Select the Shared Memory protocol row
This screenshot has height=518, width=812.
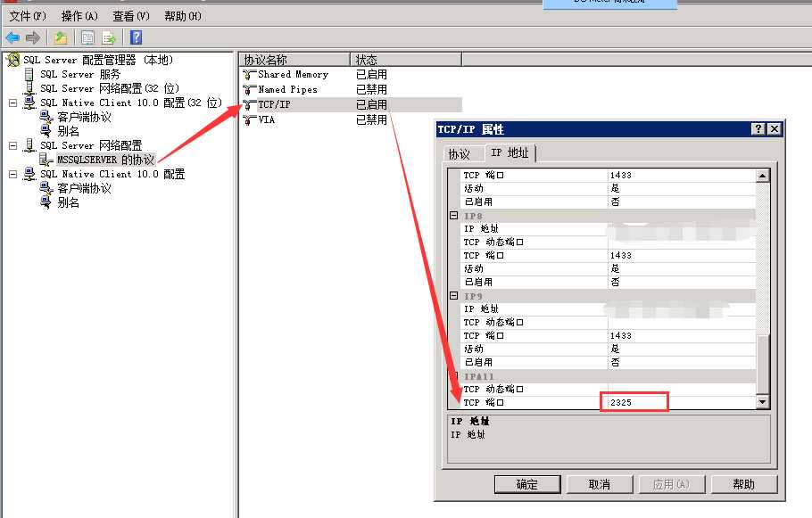tap(351, 75)
